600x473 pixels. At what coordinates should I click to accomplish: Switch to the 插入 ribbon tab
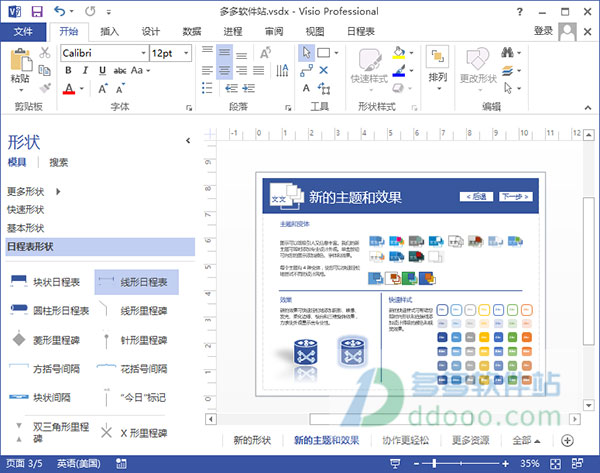coord(109,31)
